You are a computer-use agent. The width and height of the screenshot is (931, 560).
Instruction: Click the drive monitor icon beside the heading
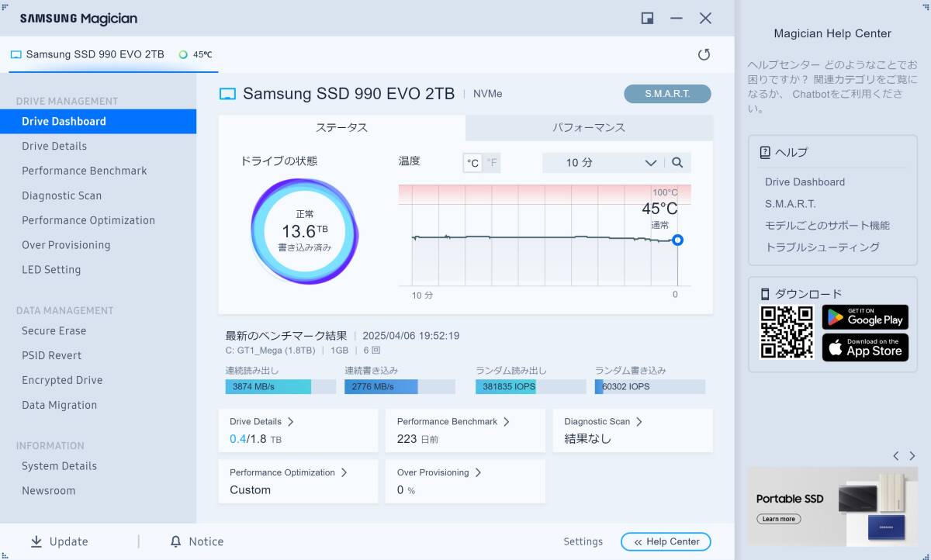coord(227,94)
